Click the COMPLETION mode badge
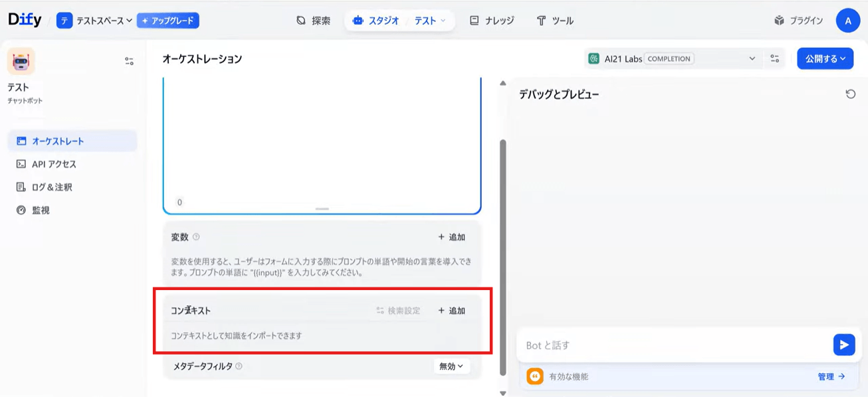The width and height of the screenshot is (868, 397). click(x=669, y=58)
